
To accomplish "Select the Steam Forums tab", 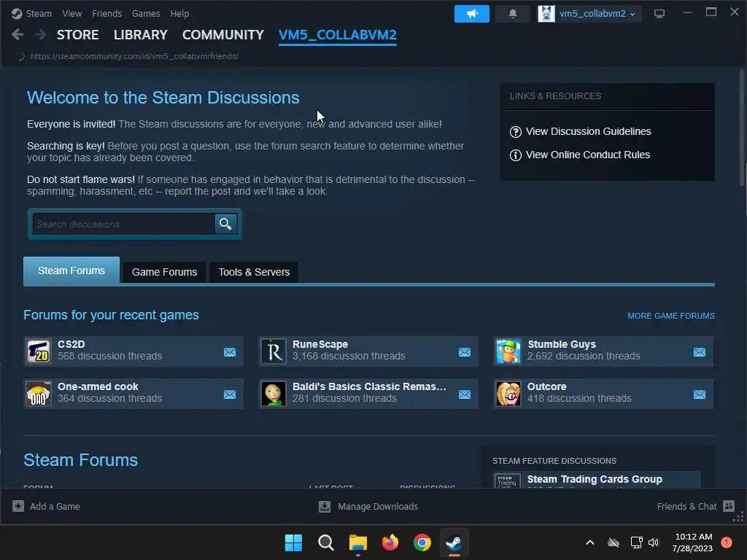I will pos(71,271).
